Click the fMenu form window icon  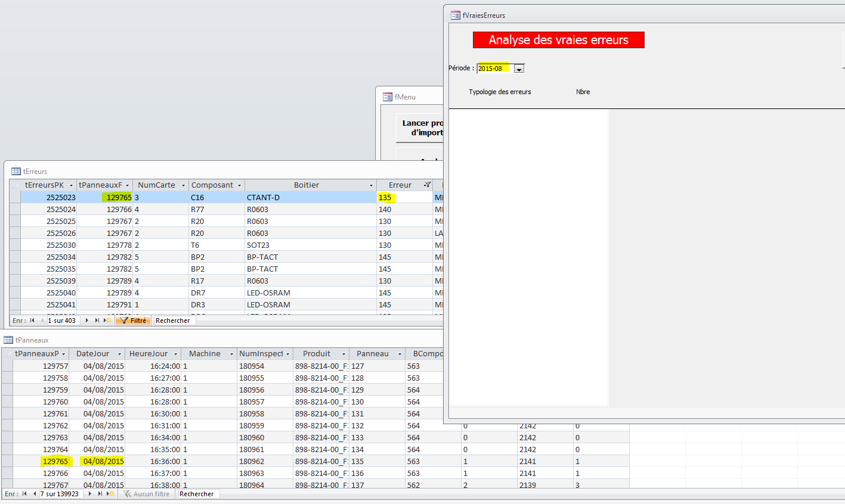[388, 97]
